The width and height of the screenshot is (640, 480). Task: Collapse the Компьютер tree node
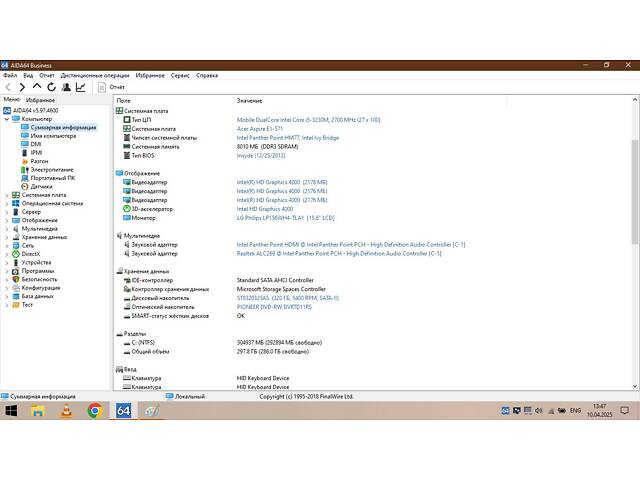click(x=7, y=119)
